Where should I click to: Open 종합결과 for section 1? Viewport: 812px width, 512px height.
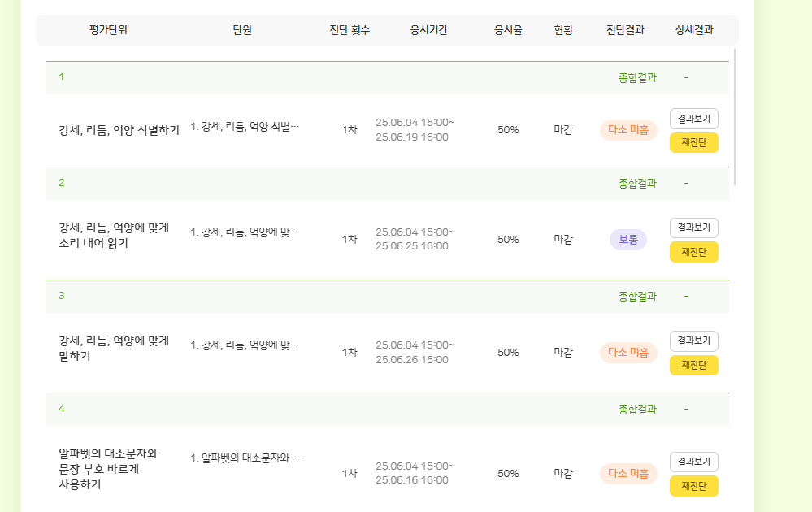point(637,78)
